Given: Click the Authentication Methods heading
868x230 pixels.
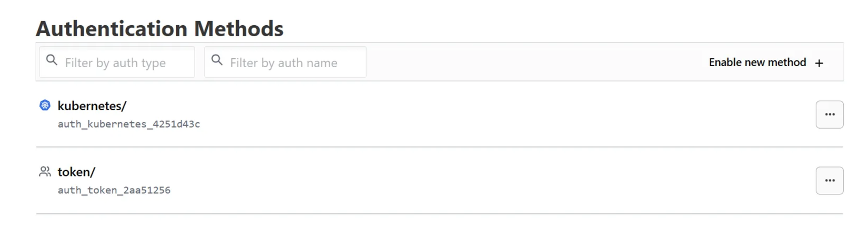Looking at the screenshot, I should tap(159, 28).
